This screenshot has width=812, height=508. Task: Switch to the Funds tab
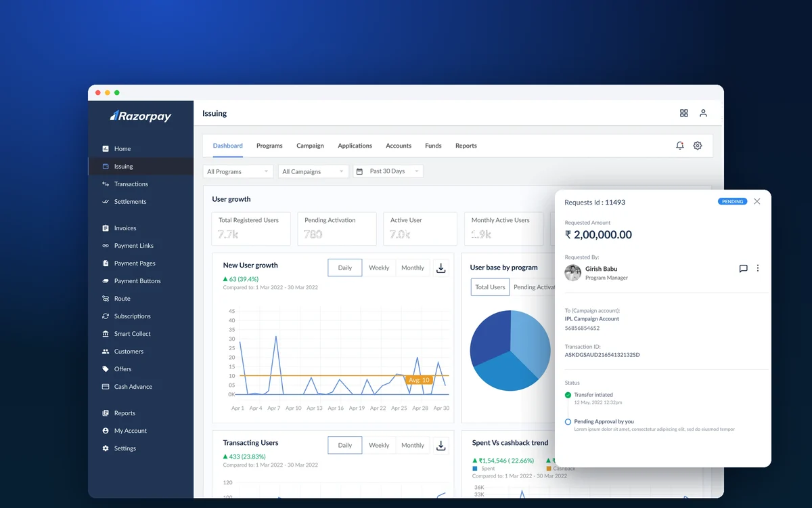(x=433, y=146)
